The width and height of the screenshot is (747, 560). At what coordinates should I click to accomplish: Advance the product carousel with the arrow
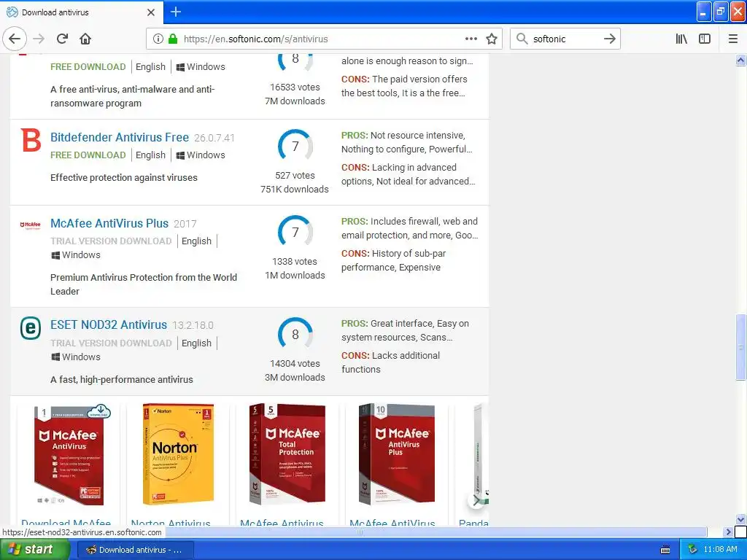coord(476,500)
